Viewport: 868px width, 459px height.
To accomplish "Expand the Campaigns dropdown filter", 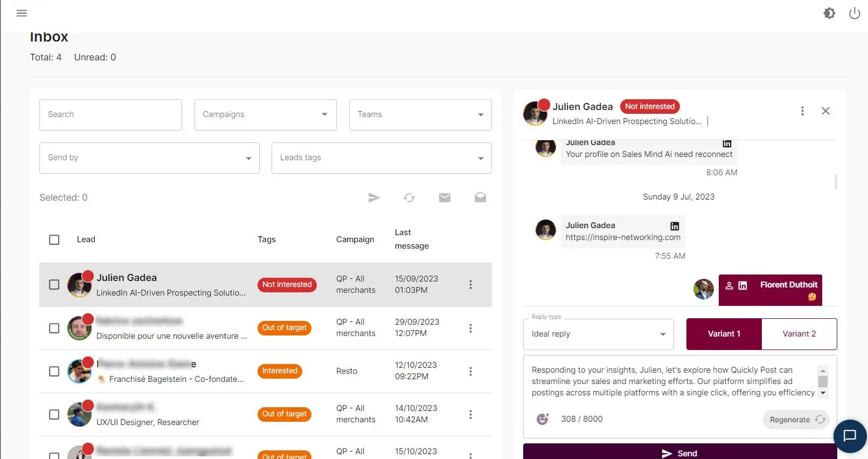I will [266, 114].
